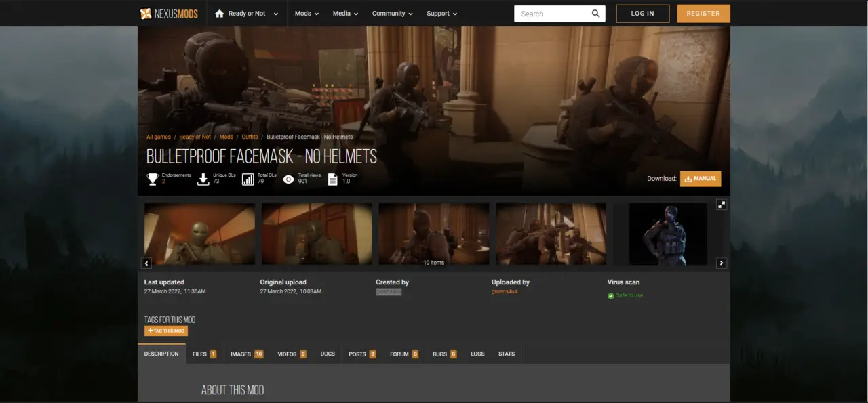Go to Mods breadcrumb link
The image size is (868, 403).
point(226,137)
